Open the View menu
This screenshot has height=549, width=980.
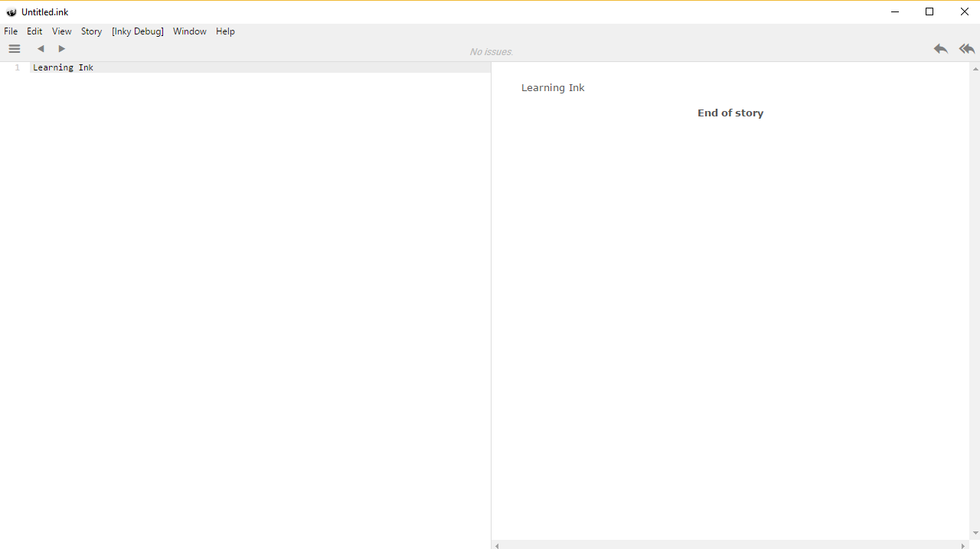(61, 31)
